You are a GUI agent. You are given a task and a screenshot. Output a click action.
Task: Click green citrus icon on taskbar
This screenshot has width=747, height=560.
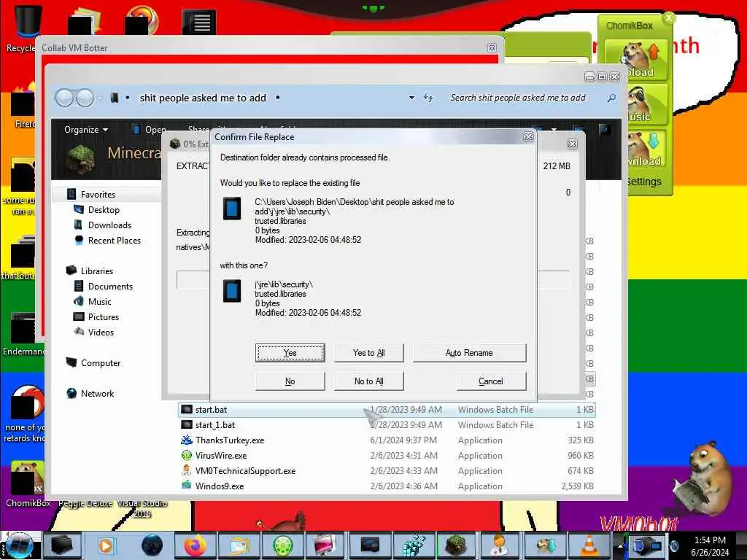tap(283, 545)
